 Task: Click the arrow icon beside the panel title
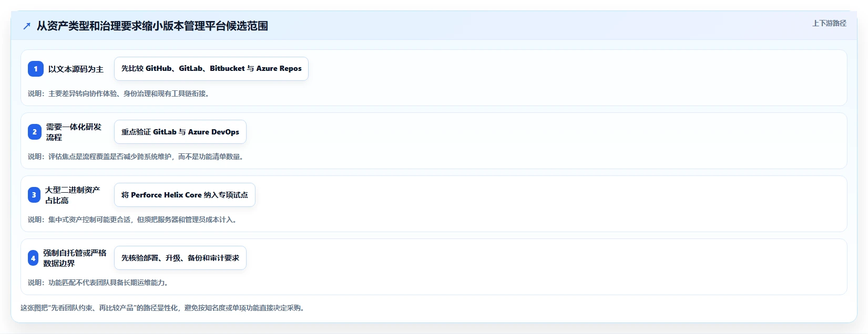27,26
